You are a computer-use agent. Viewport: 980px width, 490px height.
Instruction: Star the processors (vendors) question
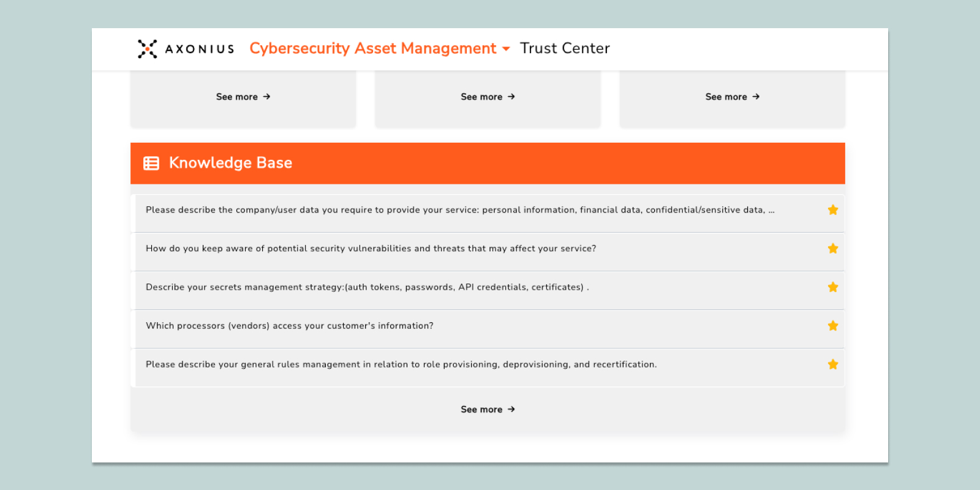point(833,326)
